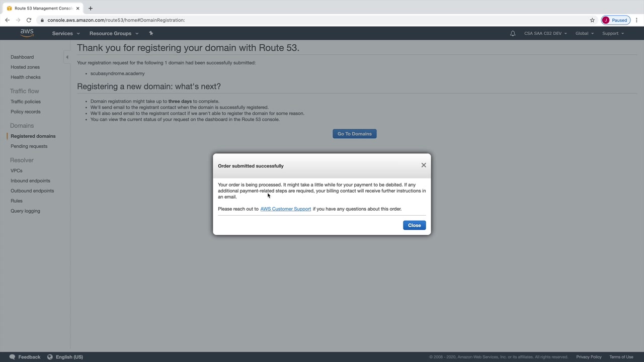Go forward using the browser forward arrow
This screenshot has height=362, width=644.
[18, 20]
